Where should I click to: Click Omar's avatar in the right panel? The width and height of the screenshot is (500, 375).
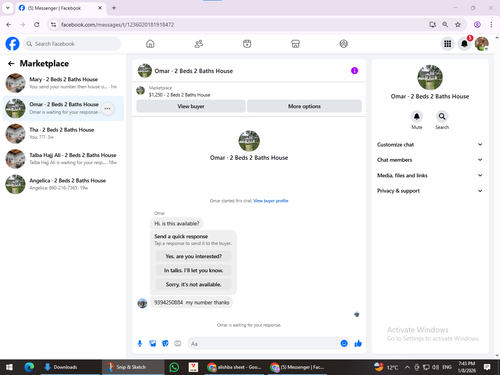point(430,77)
